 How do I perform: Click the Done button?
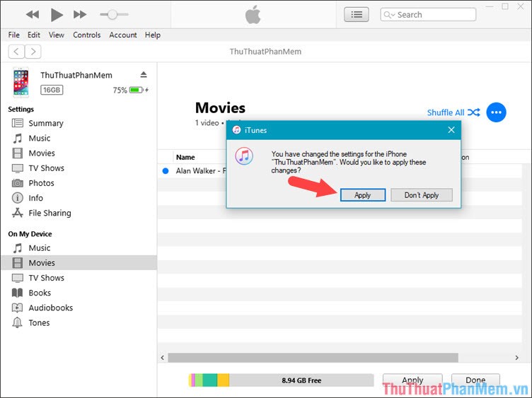[x=475, y=380]
